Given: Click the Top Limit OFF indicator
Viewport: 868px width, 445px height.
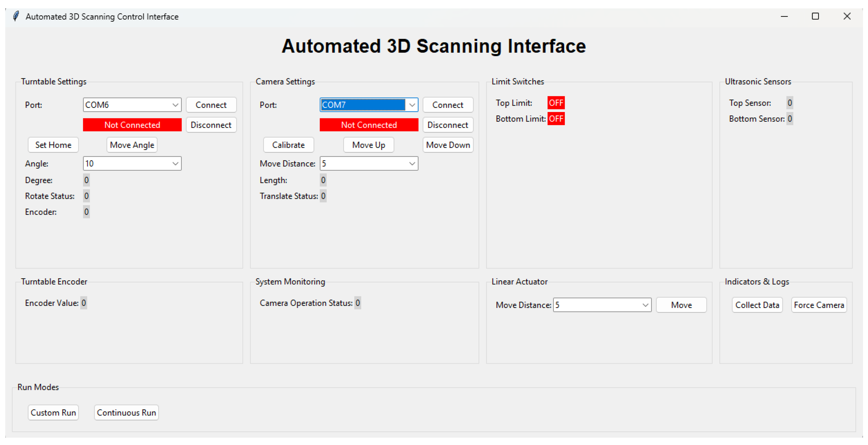Looking at the screenshot, I should pyautogui.click(x=556, y=103).
